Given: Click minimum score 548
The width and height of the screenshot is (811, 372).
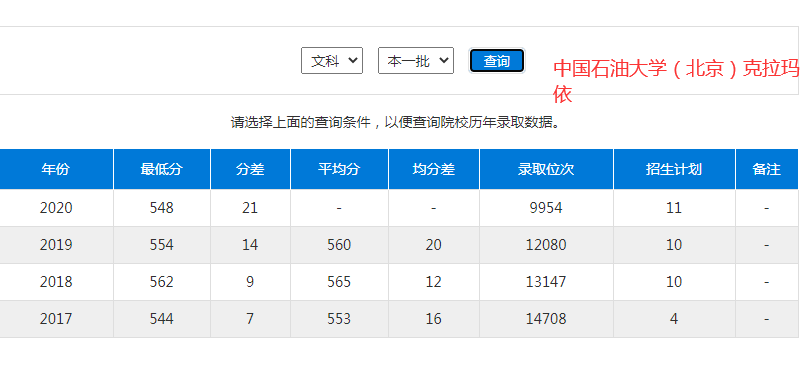Looking at the screenshot, I should point(162,208).
